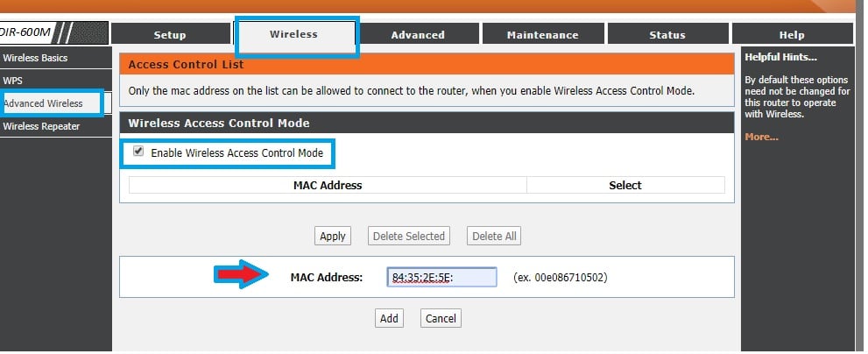Select Wireless Basics in sidebar

pyautogui.click(x=36, y=58)
